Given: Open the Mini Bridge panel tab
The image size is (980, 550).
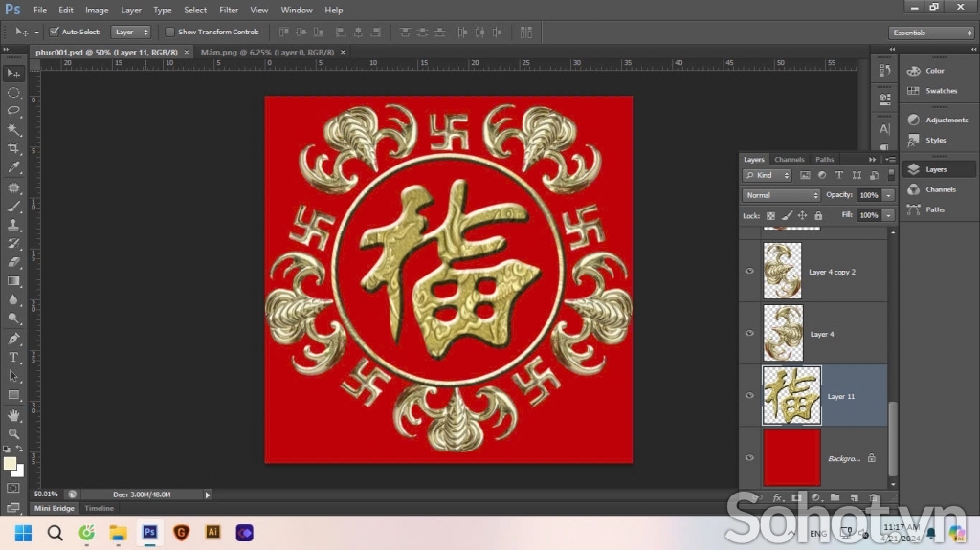Looking at the screenshot, I should [54, 508].
